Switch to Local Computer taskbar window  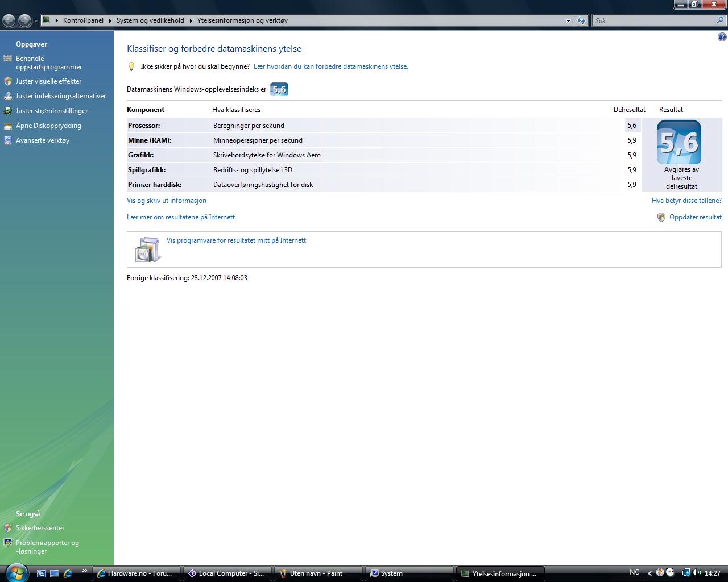pyautogui.click(x=227, y=573)
